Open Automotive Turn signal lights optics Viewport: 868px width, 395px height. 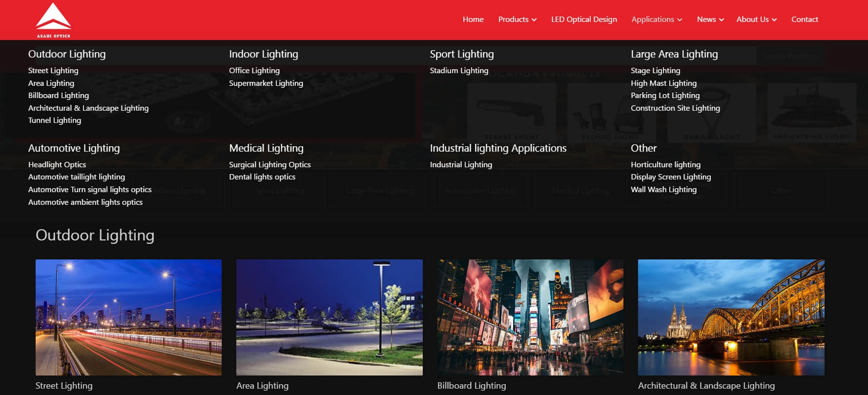coord(90,190)
